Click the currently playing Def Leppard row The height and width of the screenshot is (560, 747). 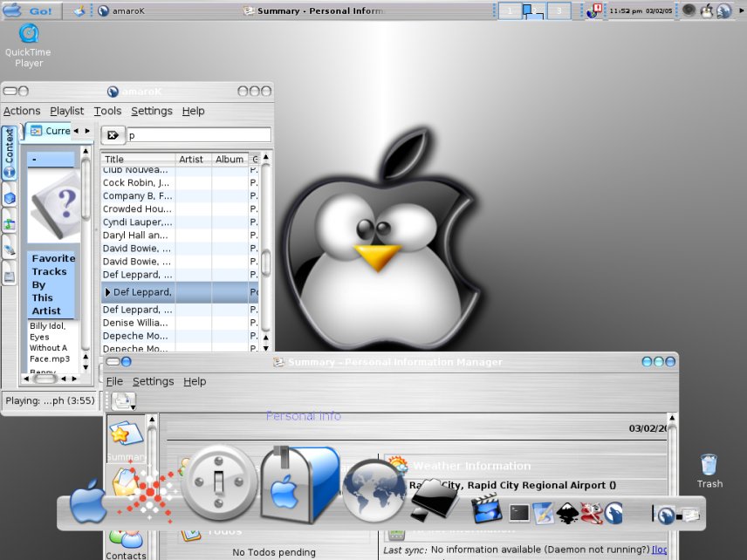[180, 292]
